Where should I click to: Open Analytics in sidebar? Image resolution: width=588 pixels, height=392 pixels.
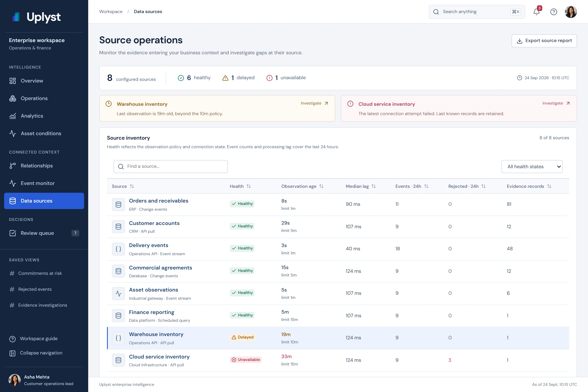click(x=44, y=116)
